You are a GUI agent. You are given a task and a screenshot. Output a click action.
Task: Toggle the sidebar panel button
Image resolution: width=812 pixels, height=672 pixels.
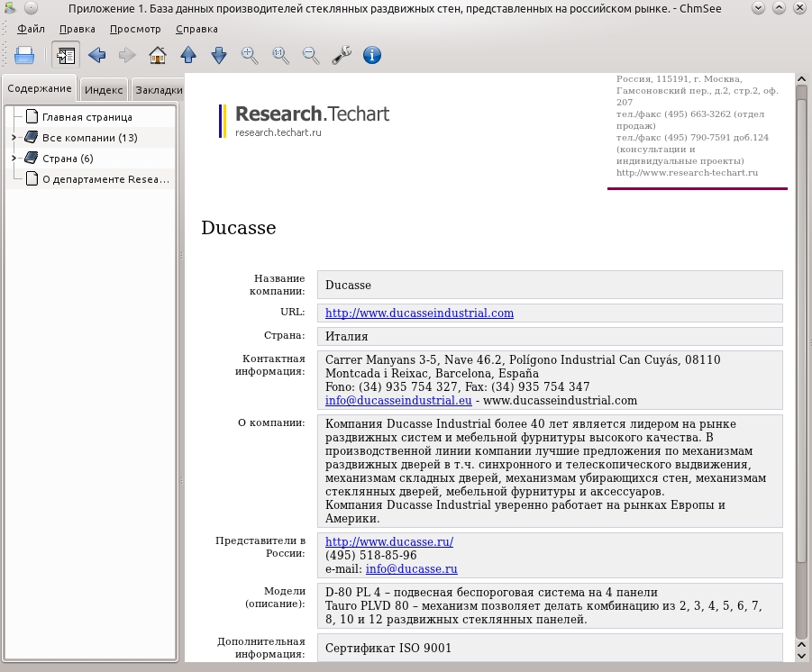(66, 55)
